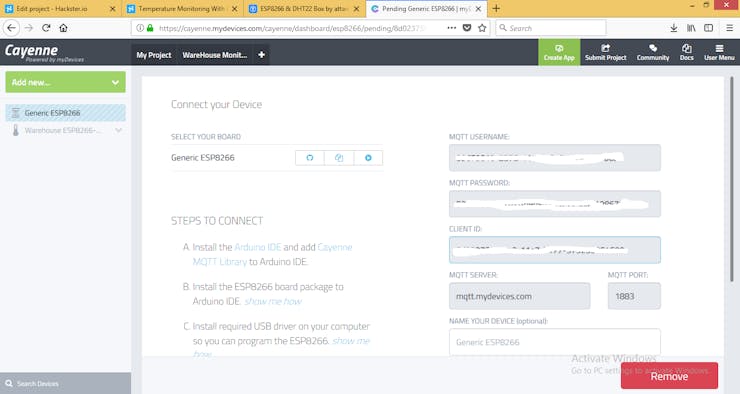Open the Firefox hamburger menu
This screenshot has height=394, width=740.
(x=730, y=28)
